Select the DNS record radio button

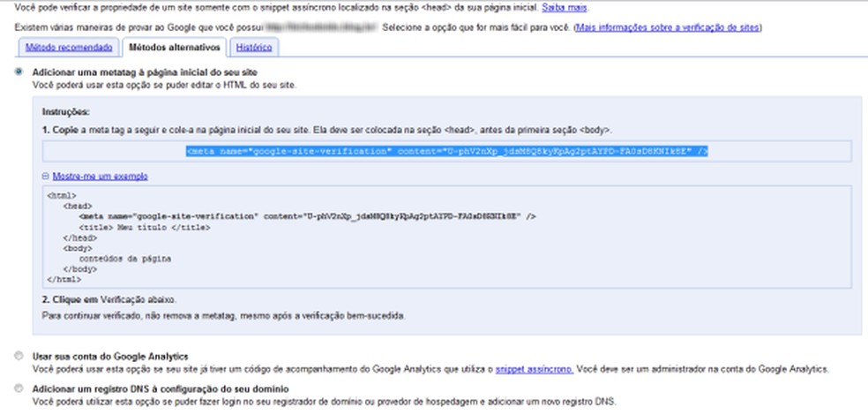point(19,389)
